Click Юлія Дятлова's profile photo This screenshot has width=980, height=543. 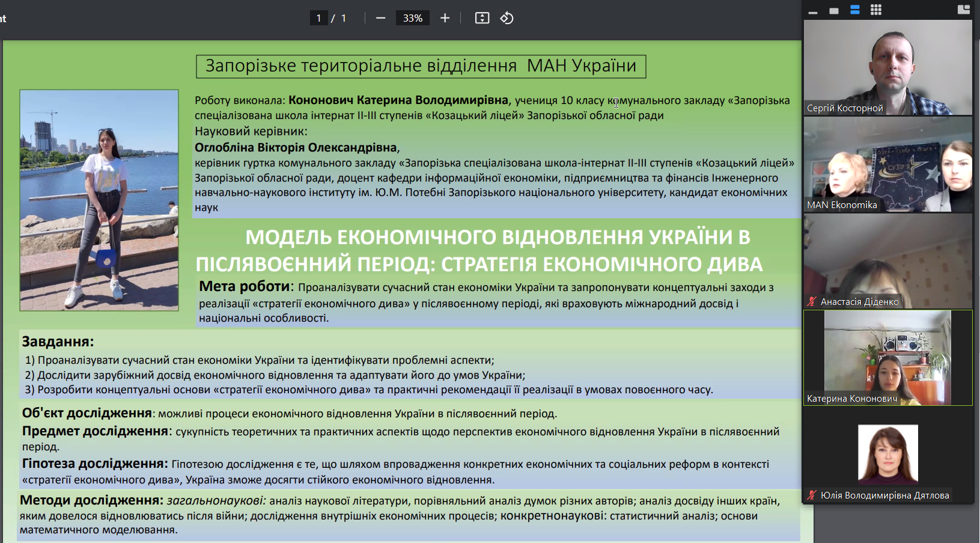[887, 455]
